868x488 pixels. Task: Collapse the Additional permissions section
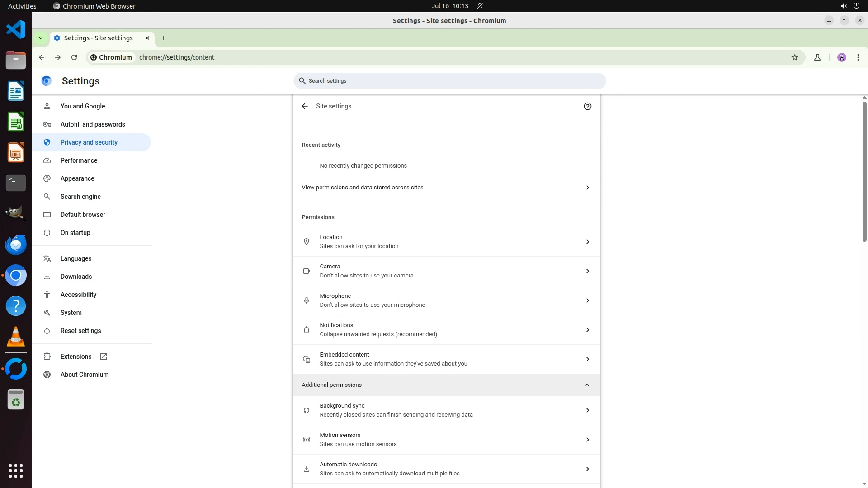[x=586, y=385]
